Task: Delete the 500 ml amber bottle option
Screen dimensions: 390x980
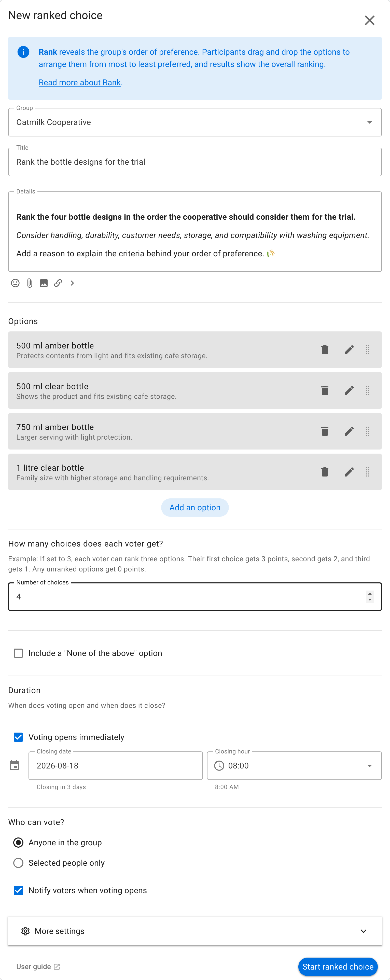Action: coord(325,350)
